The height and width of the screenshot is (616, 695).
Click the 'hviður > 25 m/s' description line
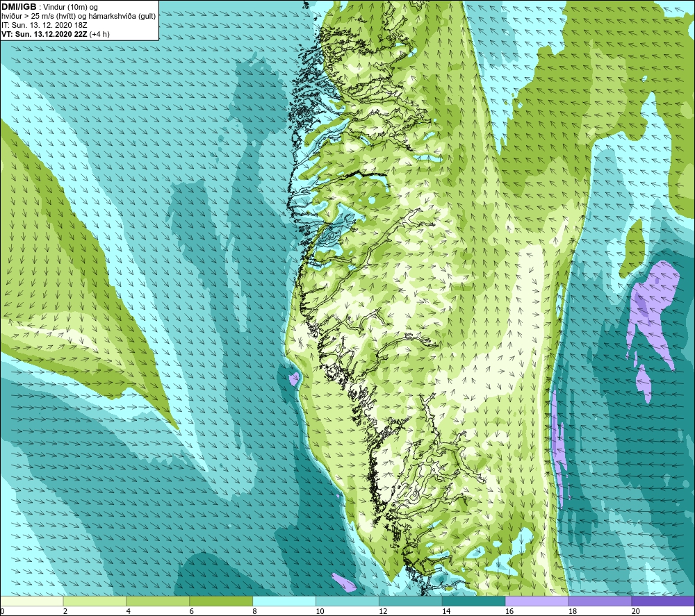click(79, 17)
